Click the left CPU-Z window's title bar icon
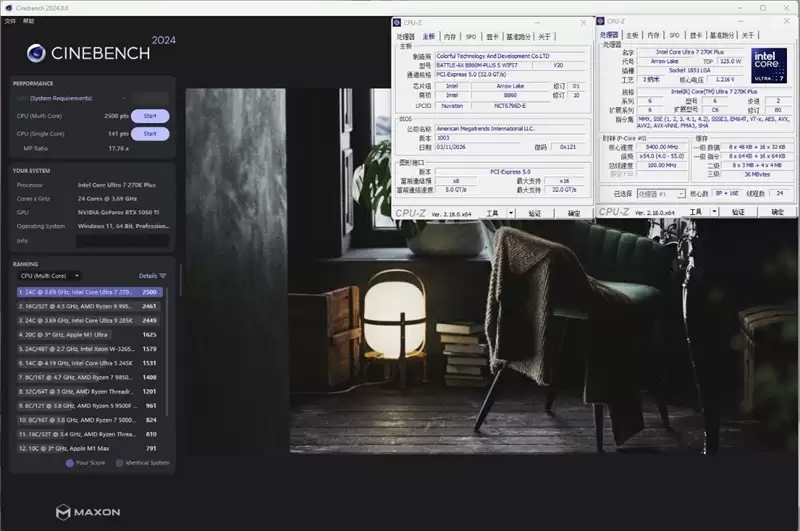This screenshot has height=531, width=800. click(x=397, y=22)
